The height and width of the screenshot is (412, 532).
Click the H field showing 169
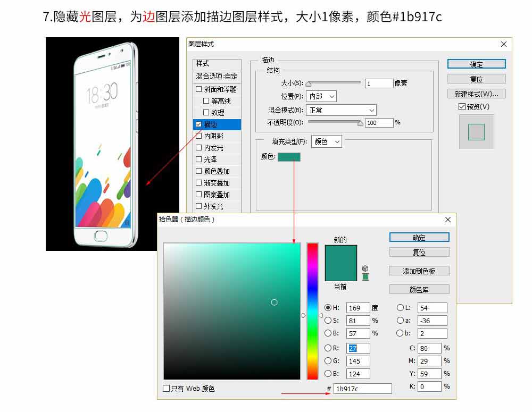tap(358, 308)
